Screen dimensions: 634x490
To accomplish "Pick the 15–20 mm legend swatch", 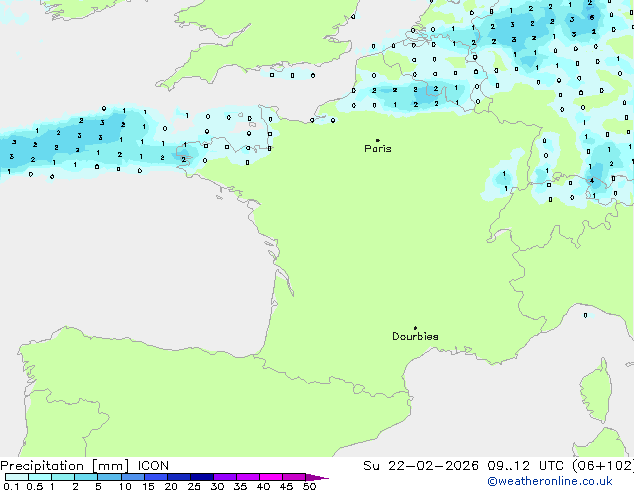I will click(x=156, y=477).
